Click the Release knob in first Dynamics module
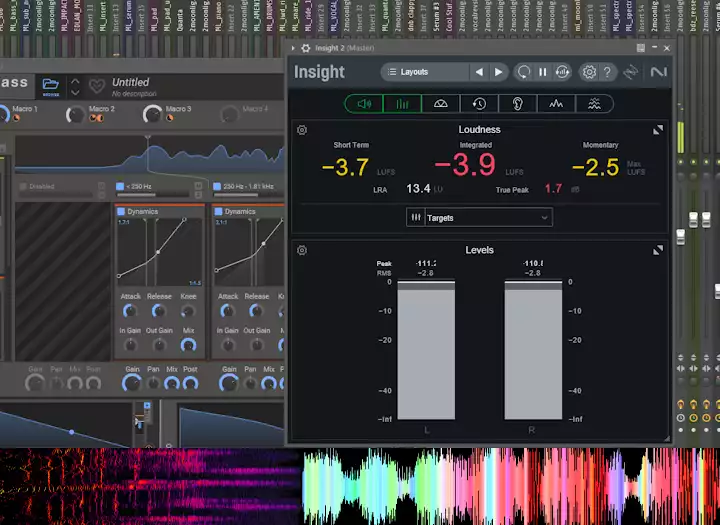This screenshot has width=720, height=525. [159, 311]
